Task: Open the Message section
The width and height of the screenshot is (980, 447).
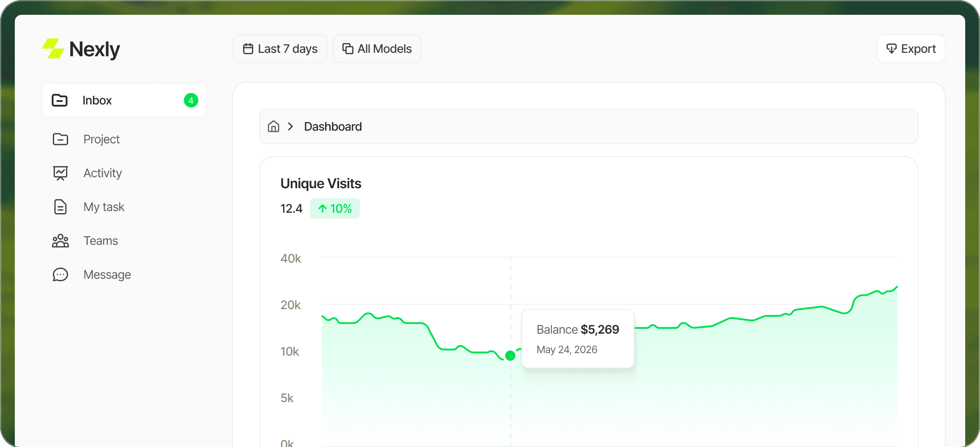Action: pos(107,274)
